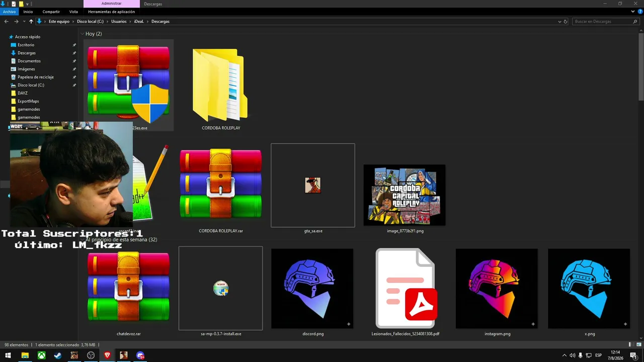Open the CORDOBA ROLEPLAY folder
The width and height of the screenshot is (644, 362).
coord(220,89)
